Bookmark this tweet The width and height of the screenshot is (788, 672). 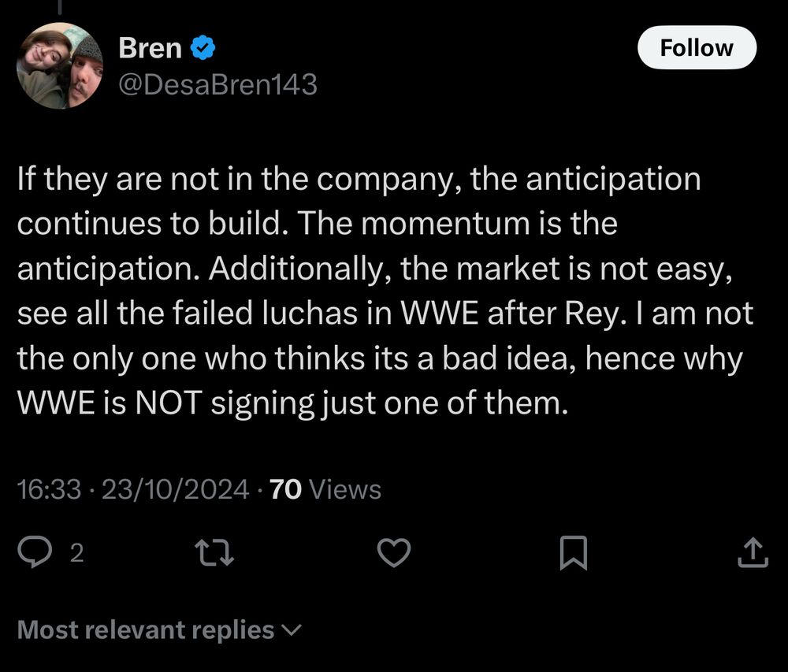573,553
